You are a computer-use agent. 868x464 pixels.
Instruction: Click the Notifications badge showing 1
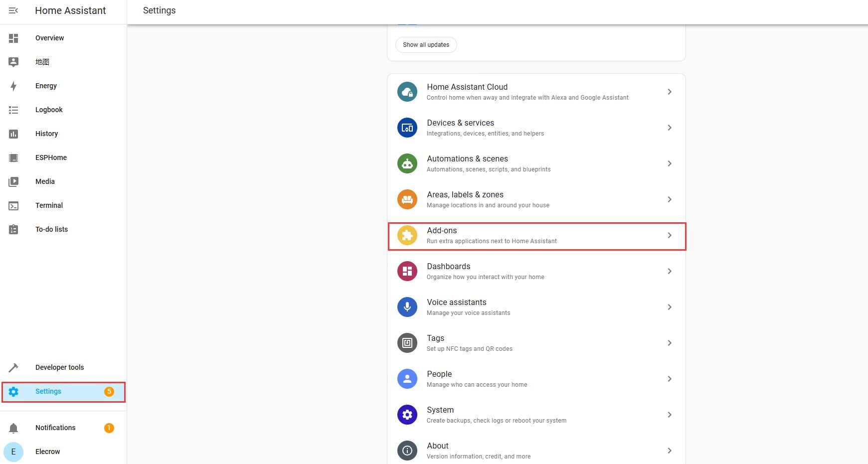click(x=109, y=428)
